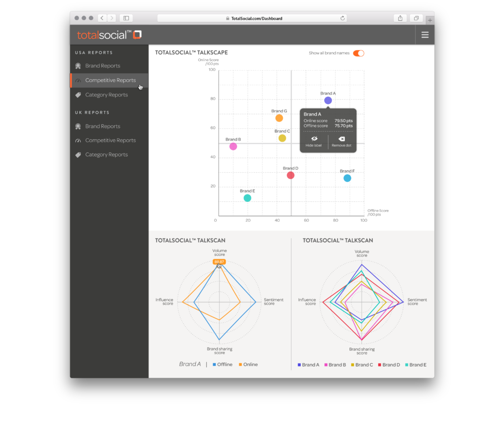Open UK Category Reports

point(109,154)
